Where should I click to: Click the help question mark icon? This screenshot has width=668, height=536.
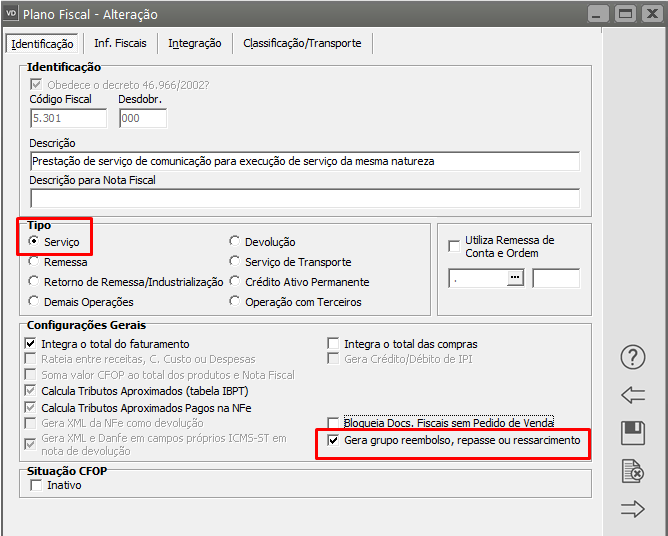(x=632, y=357)
